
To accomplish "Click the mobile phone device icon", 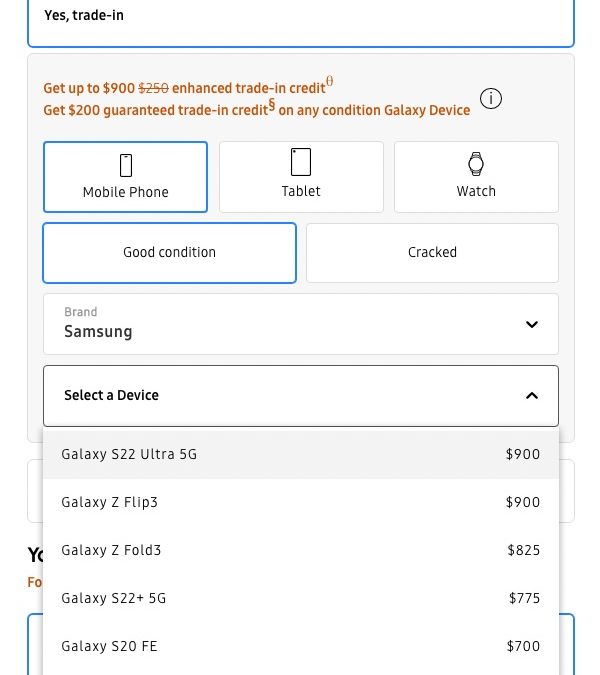I will 126,165.
